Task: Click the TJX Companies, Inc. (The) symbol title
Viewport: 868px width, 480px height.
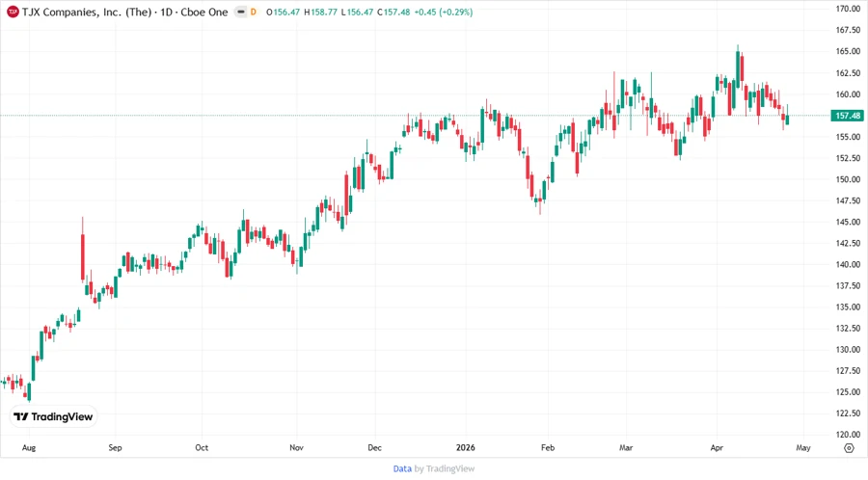Action: (x=87, y=12)
